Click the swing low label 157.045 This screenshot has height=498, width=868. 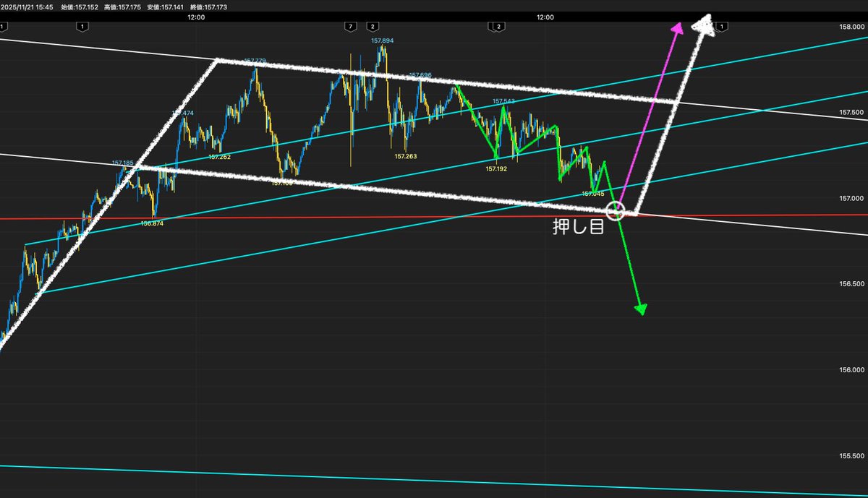coord(592,194)
